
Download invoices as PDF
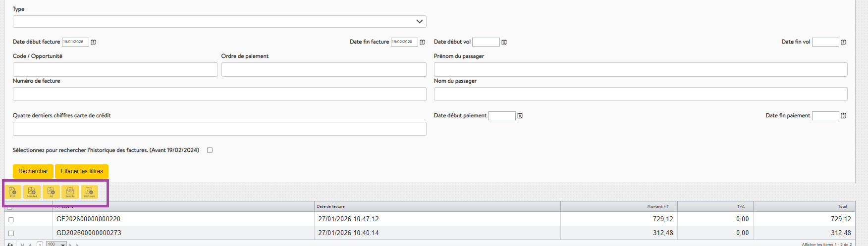(13, 192)
